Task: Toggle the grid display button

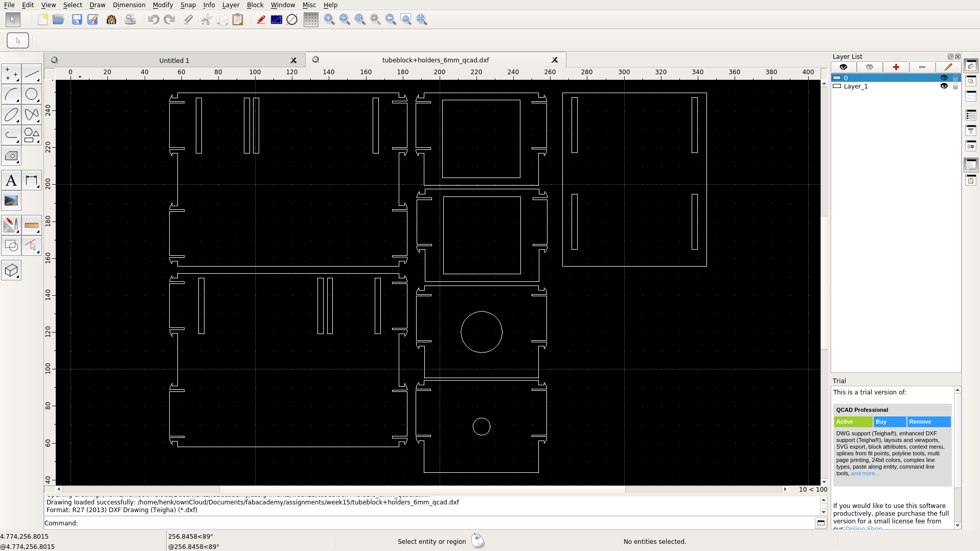Action: point(311,19)
